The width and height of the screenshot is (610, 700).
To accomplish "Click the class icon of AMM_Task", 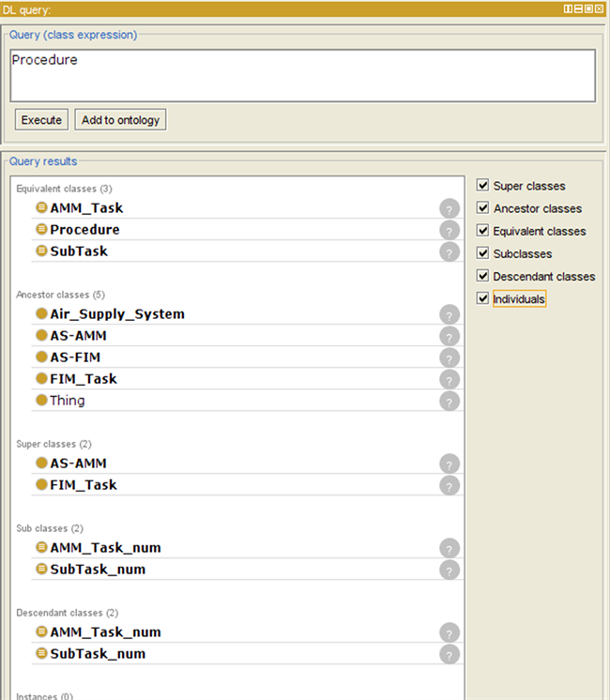I will coord(41,208).
